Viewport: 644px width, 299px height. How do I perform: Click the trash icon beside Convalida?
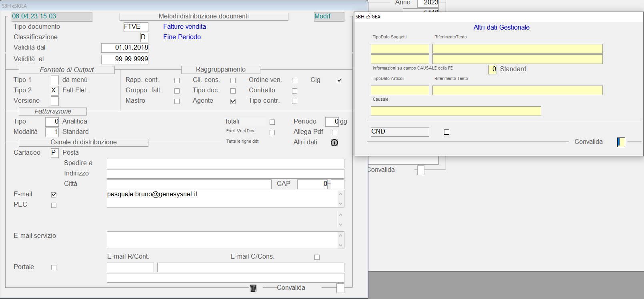click(253, 288)
